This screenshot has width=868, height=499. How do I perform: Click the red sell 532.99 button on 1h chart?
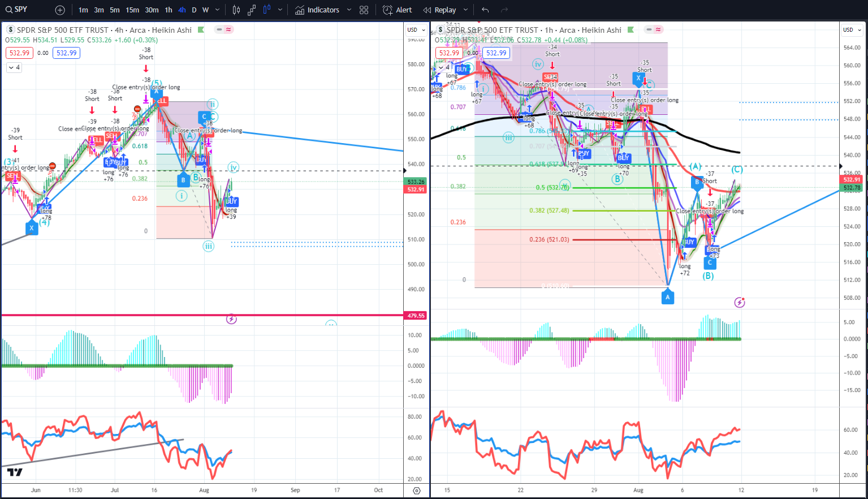pyautogui.click(x=449, y=53)
